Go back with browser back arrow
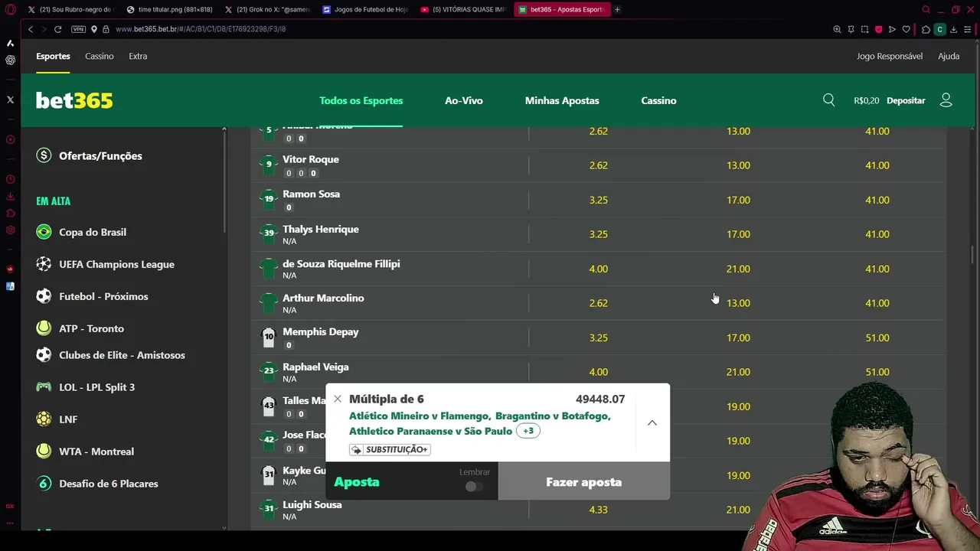 coord(31,29)
